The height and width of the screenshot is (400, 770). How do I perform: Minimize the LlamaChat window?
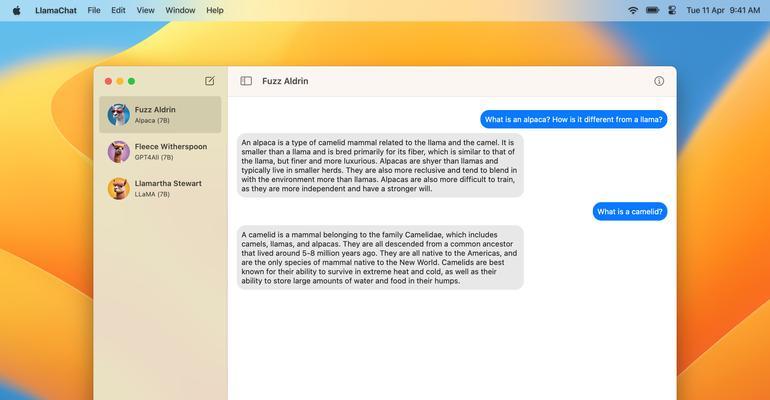120,81
